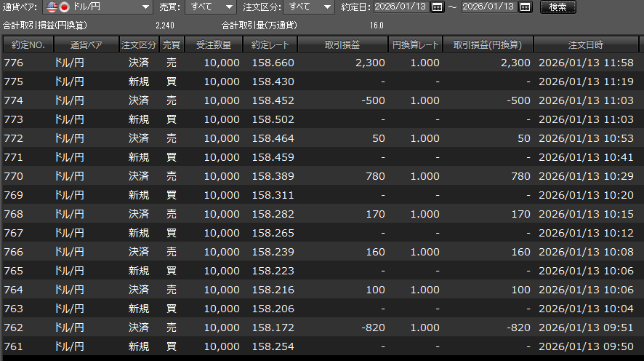Screen dimensions: 644x361
Task: Expand the 注文区分 order type dropdown
Action: point(327,7)
